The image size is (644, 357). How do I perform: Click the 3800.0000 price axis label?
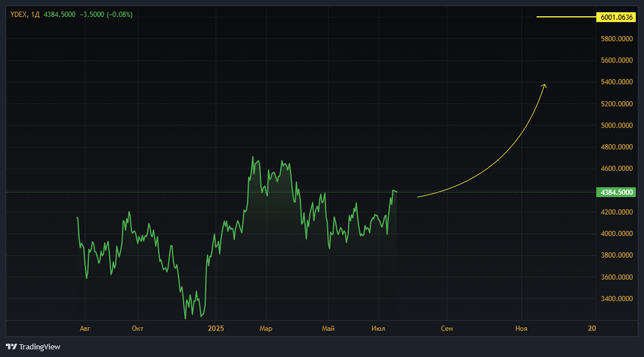[616, 255]
